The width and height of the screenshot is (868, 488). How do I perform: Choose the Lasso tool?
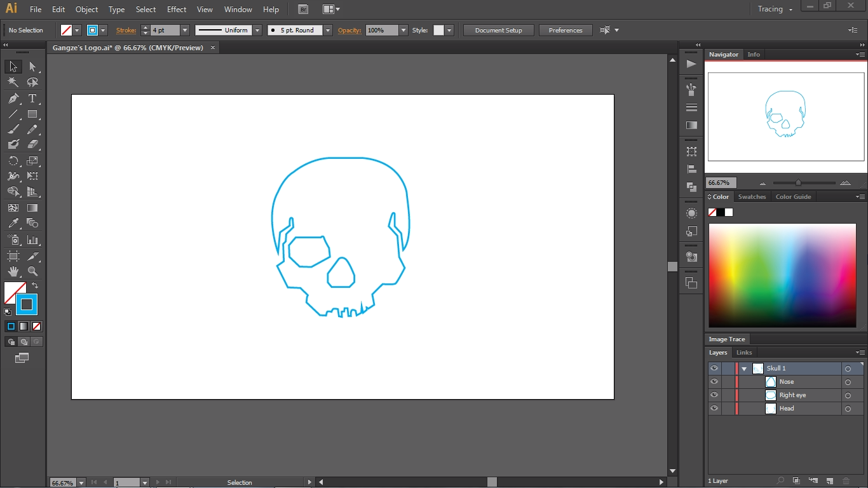[x=32, y=83]
